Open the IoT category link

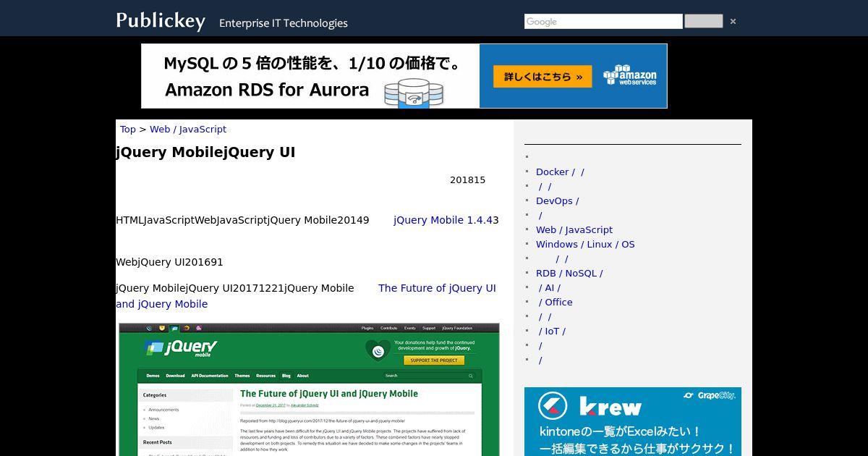[552, 332]
